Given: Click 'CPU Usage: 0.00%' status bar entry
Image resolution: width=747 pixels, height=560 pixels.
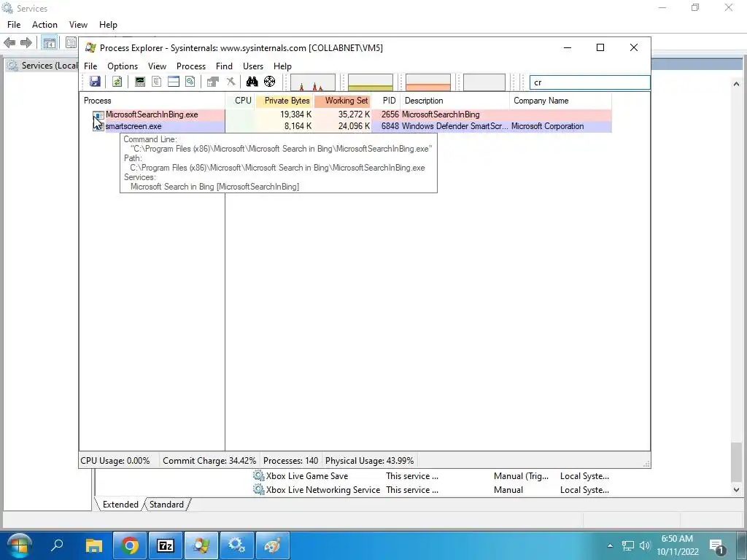Looking at the screenshot, I should click(x=115, y=461).
